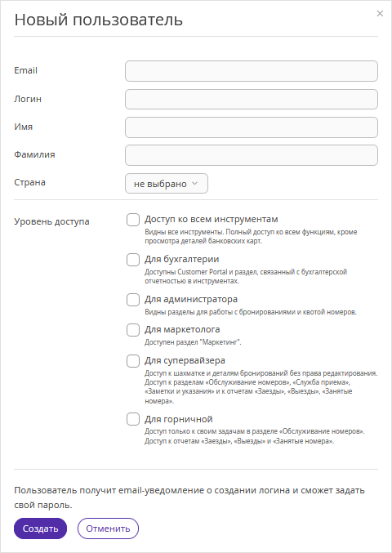Click the Страна label text
Image resolution: width=392 pixels, height=553 pixels.
pos(29,183)
